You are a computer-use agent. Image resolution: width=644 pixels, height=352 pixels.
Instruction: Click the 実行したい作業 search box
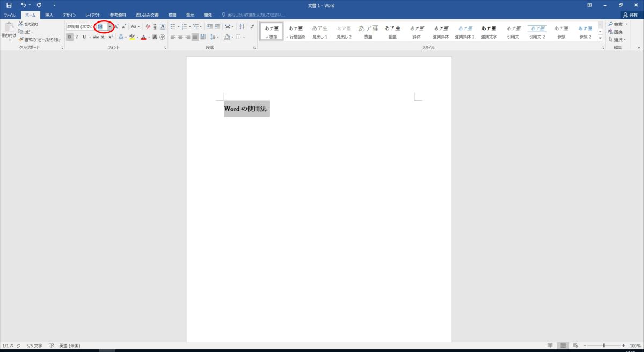253,15
